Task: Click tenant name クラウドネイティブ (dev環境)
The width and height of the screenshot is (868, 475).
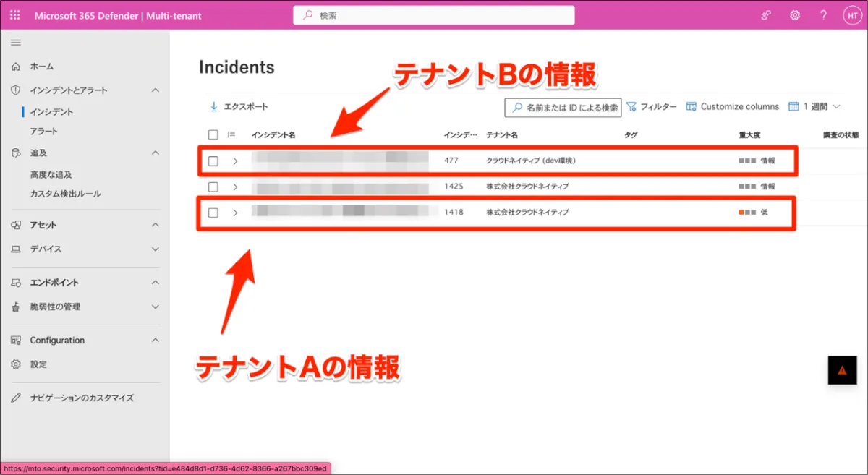Action: pyautogui.click(x=531, y=161)
